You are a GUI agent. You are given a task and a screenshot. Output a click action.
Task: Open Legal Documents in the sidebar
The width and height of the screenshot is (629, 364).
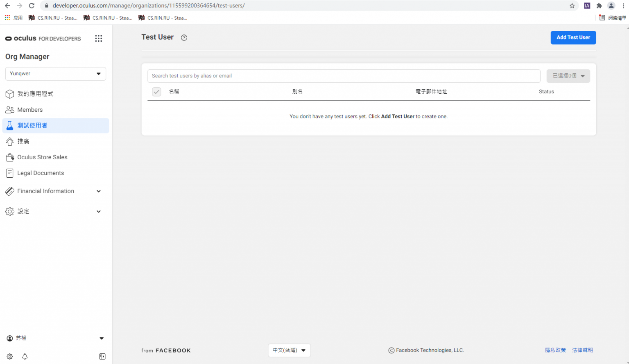coord(41,173)
